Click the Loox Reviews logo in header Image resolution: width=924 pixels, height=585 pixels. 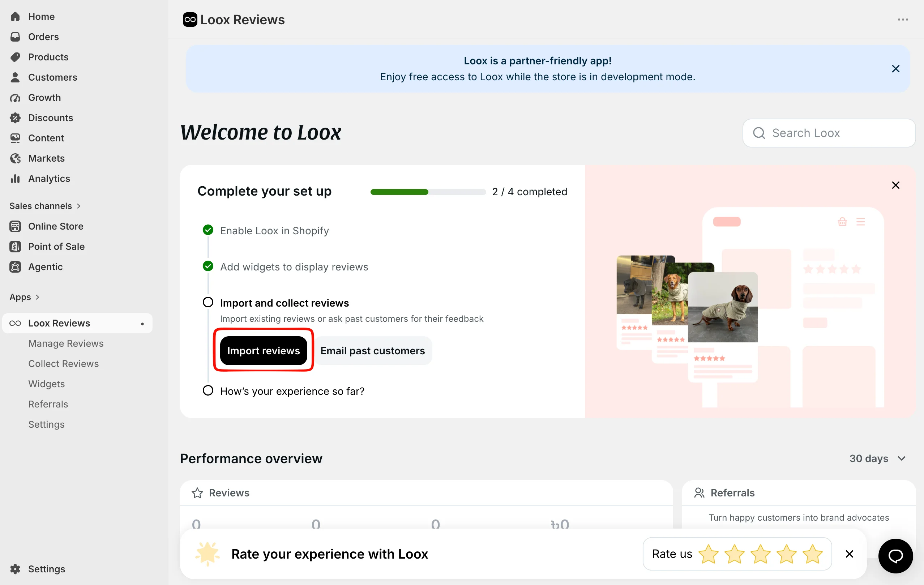[x=190, y=20]
